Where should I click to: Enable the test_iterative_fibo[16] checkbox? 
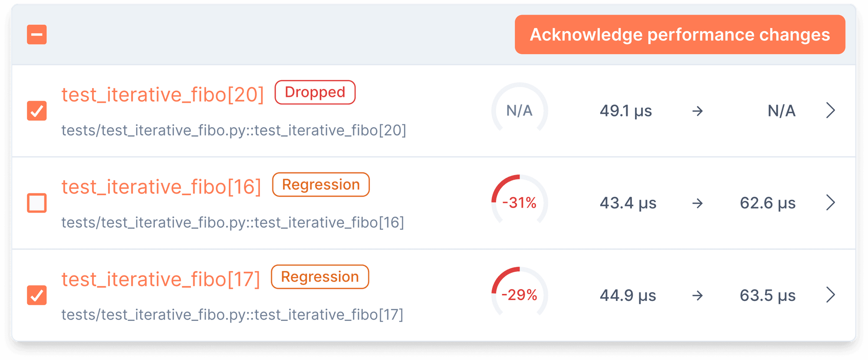[36, 202]
